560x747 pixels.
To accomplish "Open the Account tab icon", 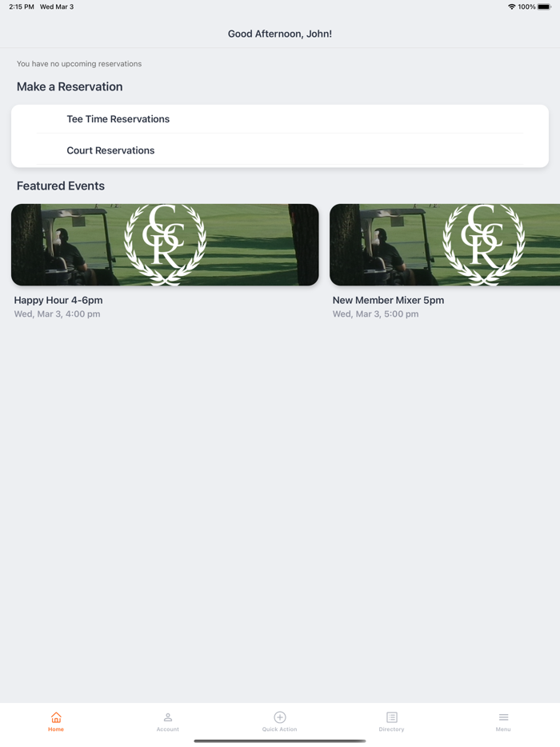I will [x=168, y=717].
